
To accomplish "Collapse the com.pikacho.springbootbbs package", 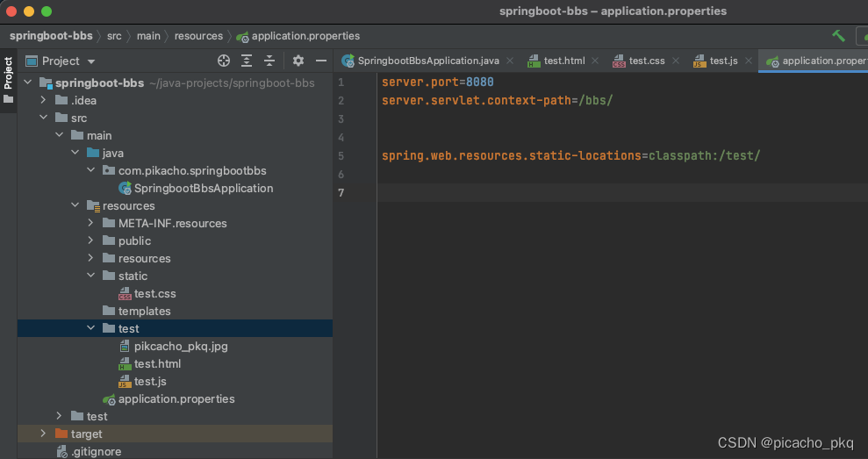I will pyautogui.click(x=90, y=170).
